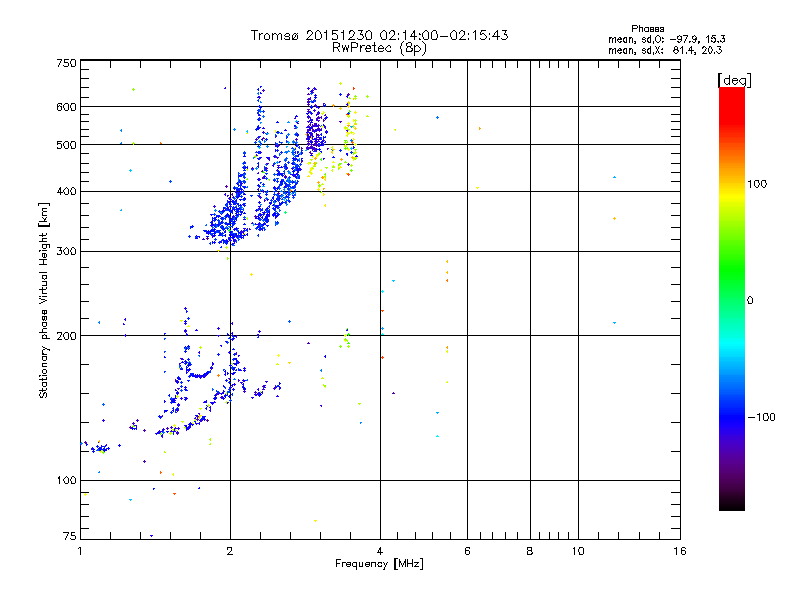The width and height of the screenshot is (800, 600).
Task: Click the y-axis '750' tick label
Action: click(x=67, y=63)
